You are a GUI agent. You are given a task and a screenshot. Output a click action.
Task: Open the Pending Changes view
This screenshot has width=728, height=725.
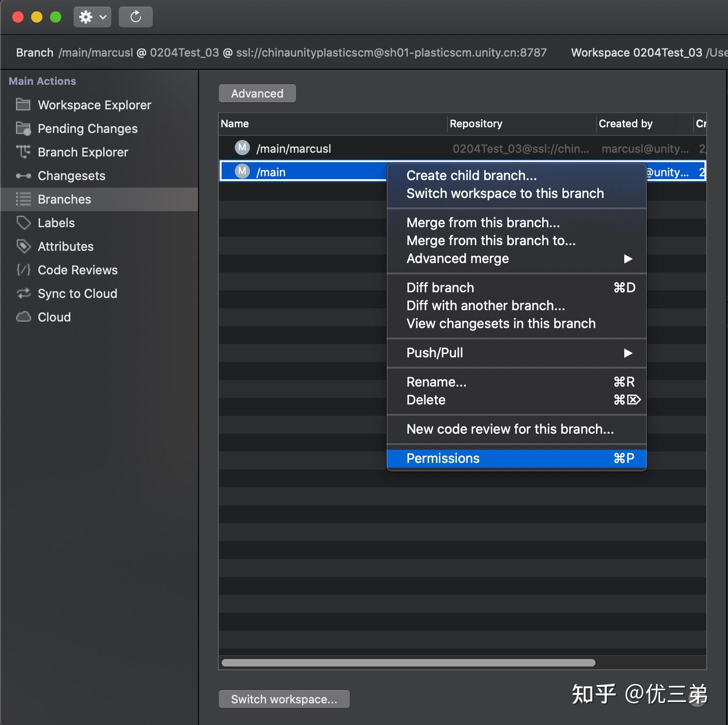click(x=87, y=128)
